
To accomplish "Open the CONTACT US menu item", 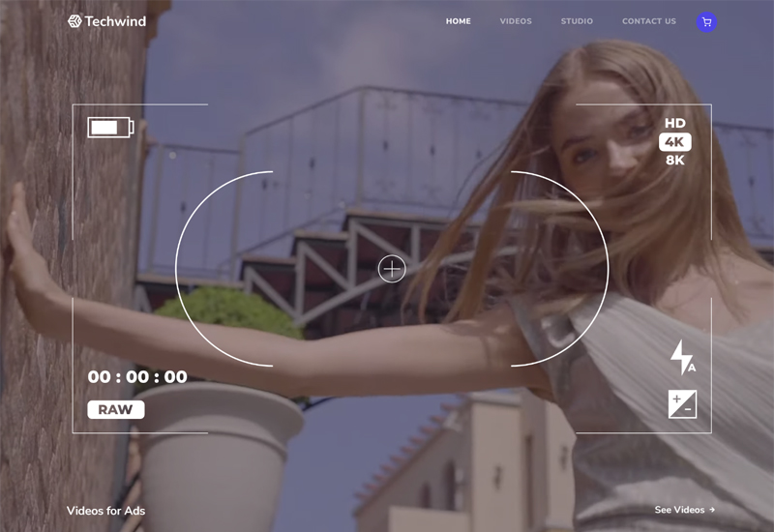I will tap(648, 21).
